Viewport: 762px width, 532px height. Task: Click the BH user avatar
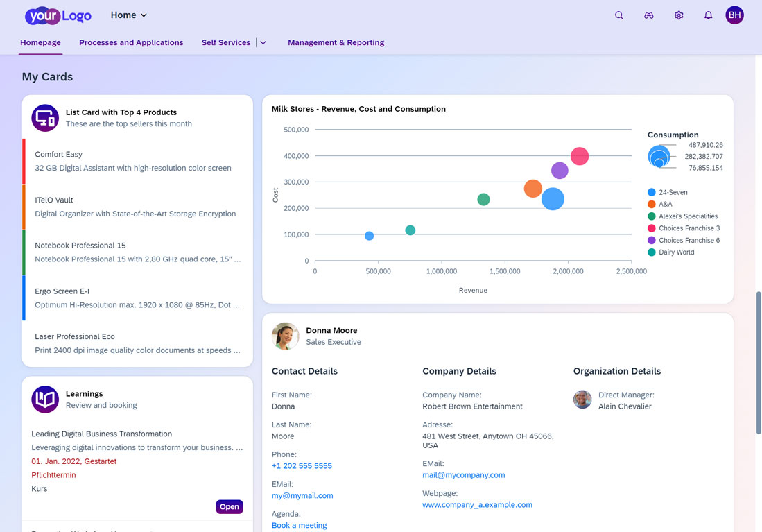point(734,15)
